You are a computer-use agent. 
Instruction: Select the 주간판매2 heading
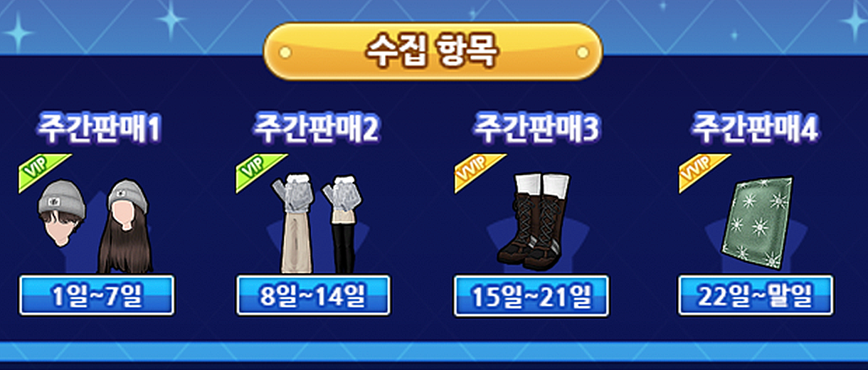pyautogui.click(x=316, y=129)
